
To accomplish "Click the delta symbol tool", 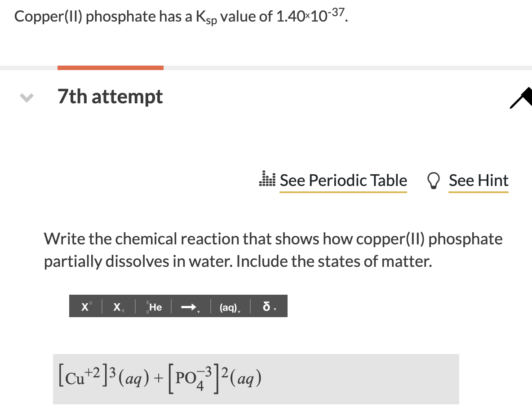I will point(266,306).
